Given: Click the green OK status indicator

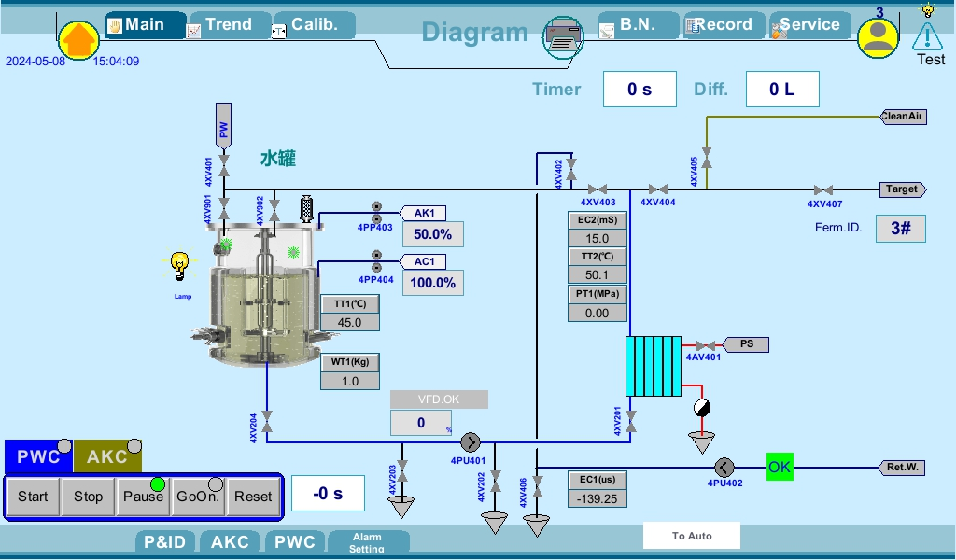Looking at the screenshot, I should coord(779,467).
